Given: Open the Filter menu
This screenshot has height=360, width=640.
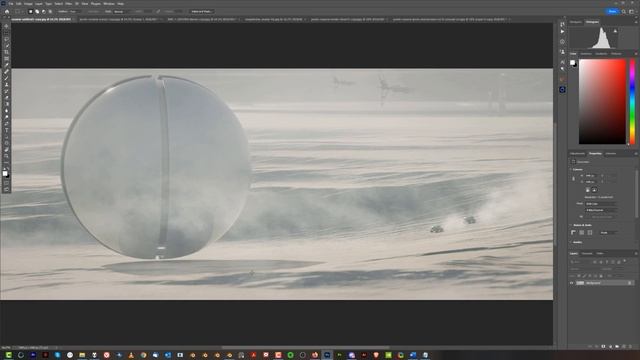Looking at the screenshot, I should (x=69, y=3).
